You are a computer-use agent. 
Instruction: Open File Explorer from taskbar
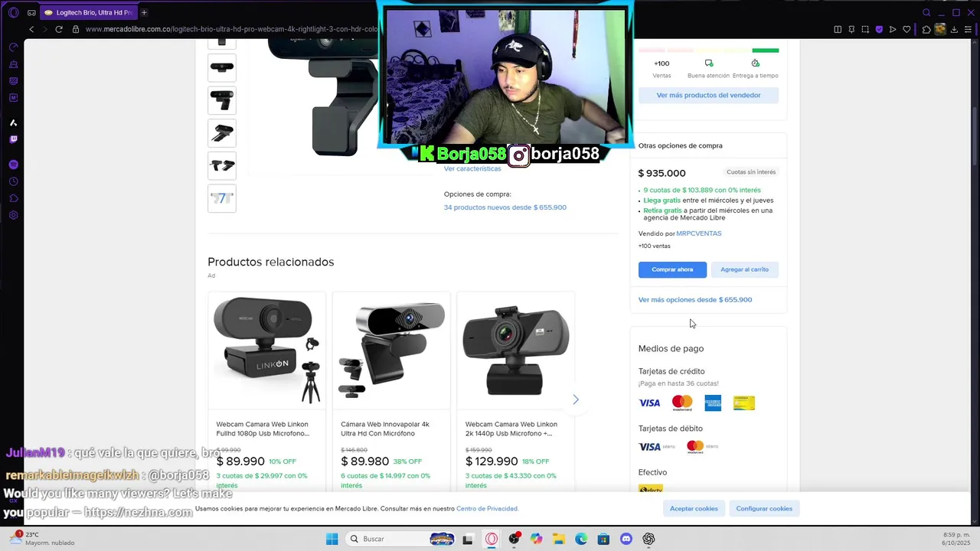click(559, 539)
